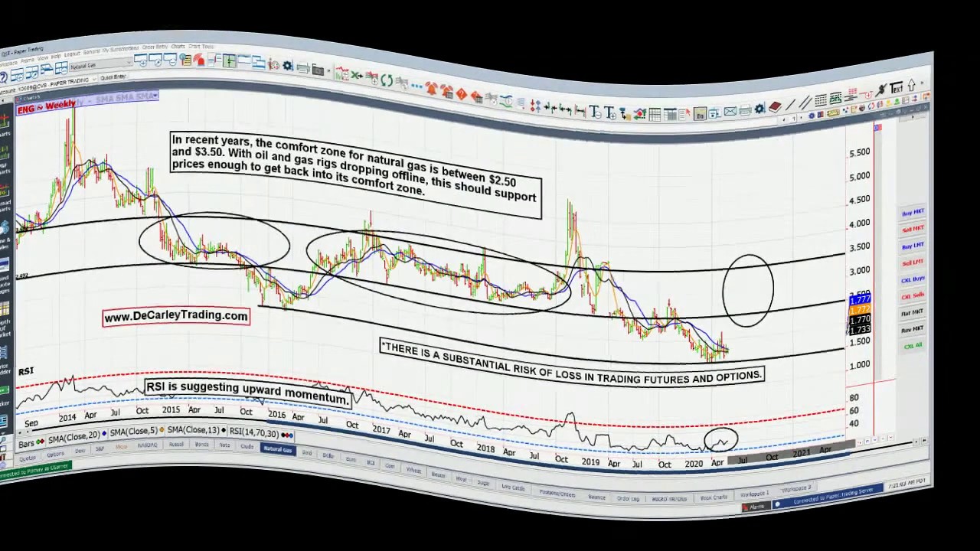Screen dimensions: 980x551
Task: Click the Flat MKT button
Action: (913, 313)
